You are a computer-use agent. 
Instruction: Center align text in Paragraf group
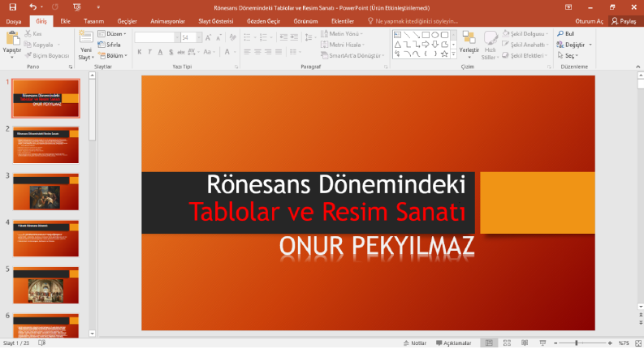[257, 52]
